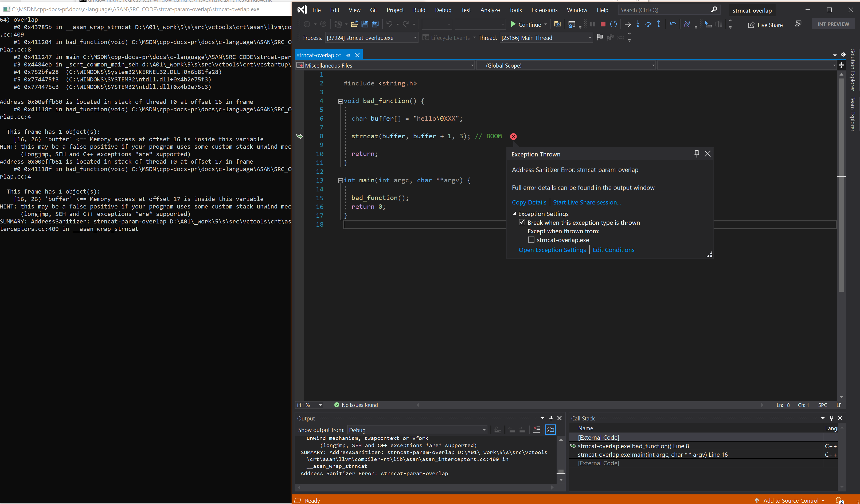Click the 'Open Exception Settings' link

click(x=552, y=250)
